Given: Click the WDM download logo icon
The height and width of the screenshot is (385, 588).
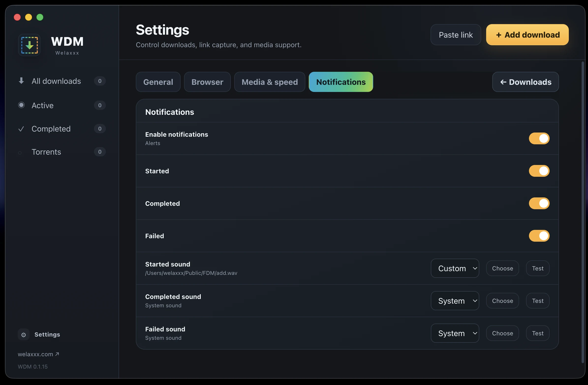Looking at the screenshot, I should (x=30, y=45).
